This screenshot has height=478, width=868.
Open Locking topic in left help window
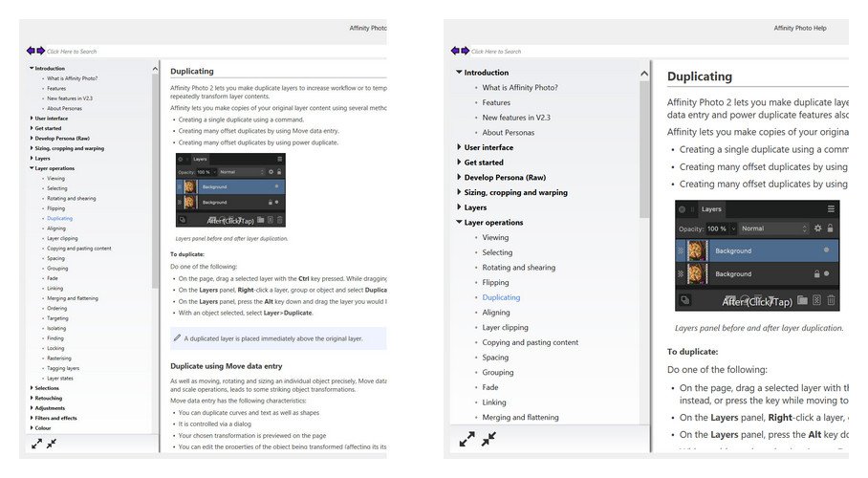coord(55,348)
